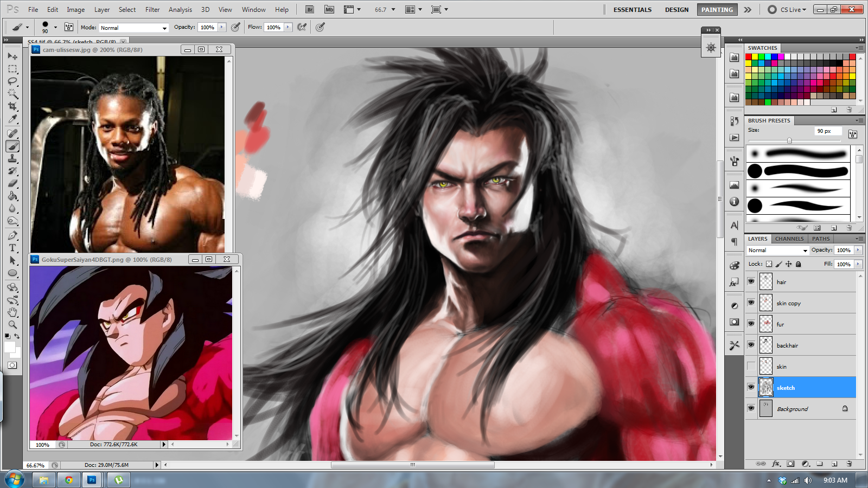
Task: Switch to the Essentials workspace
Action: [633, 10]
